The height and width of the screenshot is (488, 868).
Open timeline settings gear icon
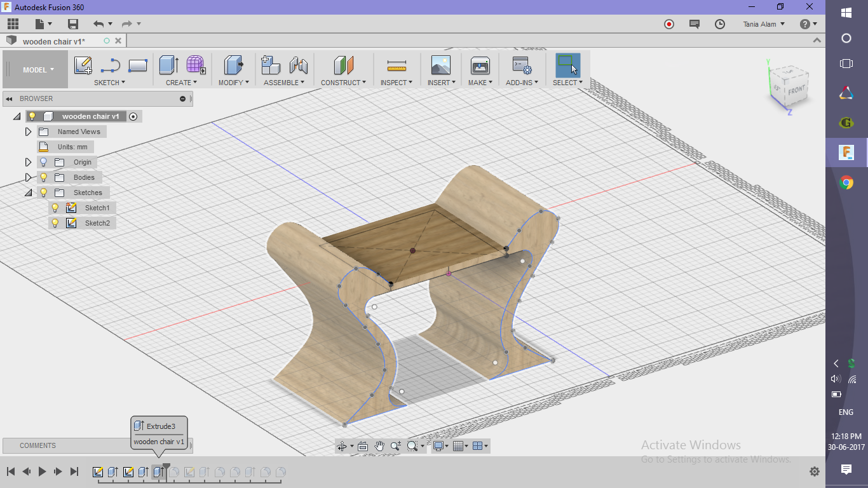815,471
